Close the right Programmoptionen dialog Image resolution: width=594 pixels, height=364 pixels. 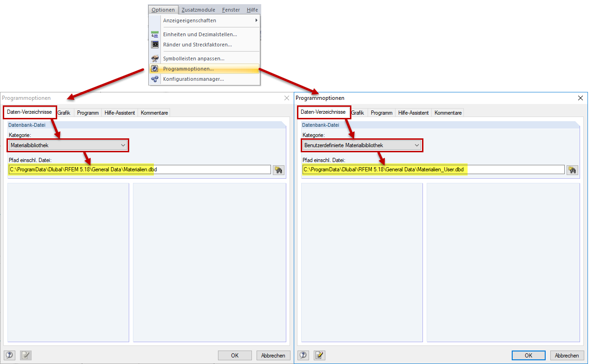coord(580,98)
